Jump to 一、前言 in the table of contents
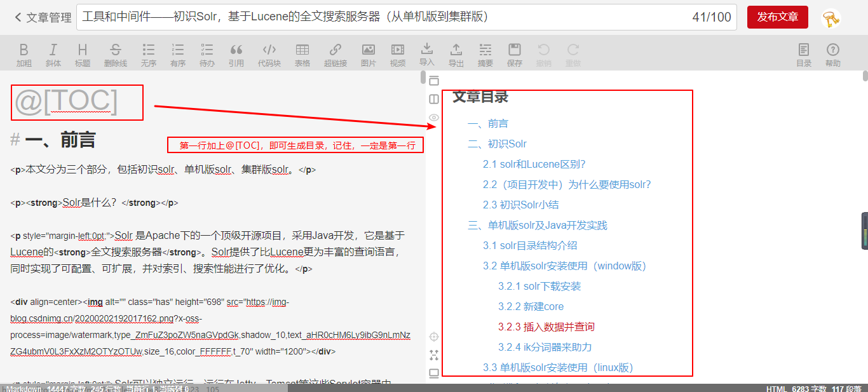 coord(488,124)
